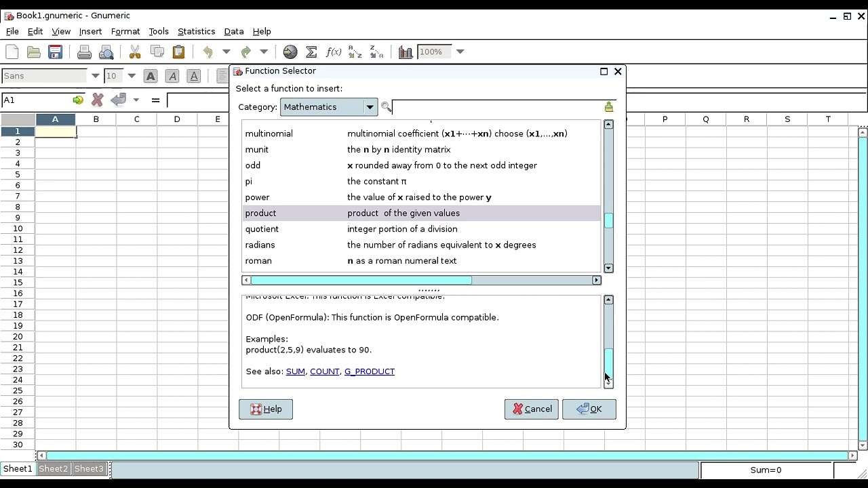Switch to the Sheet2 tab
The height and width of the screenshot is (488, 868).
tap(53, 469)
